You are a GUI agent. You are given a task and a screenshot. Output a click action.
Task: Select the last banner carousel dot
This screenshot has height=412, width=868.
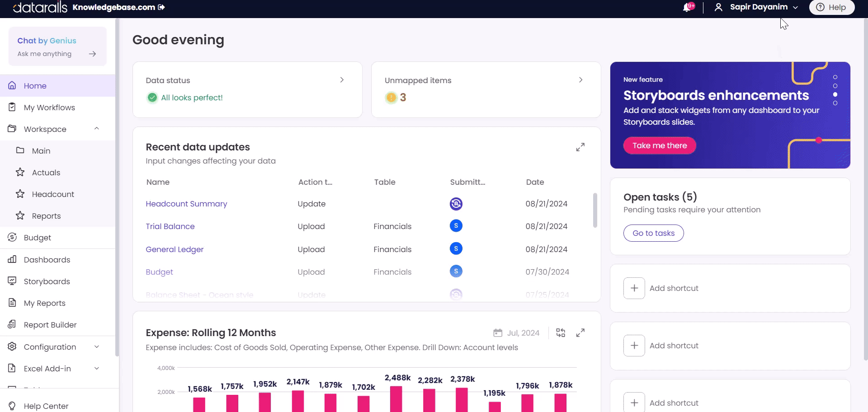point(835,103)
